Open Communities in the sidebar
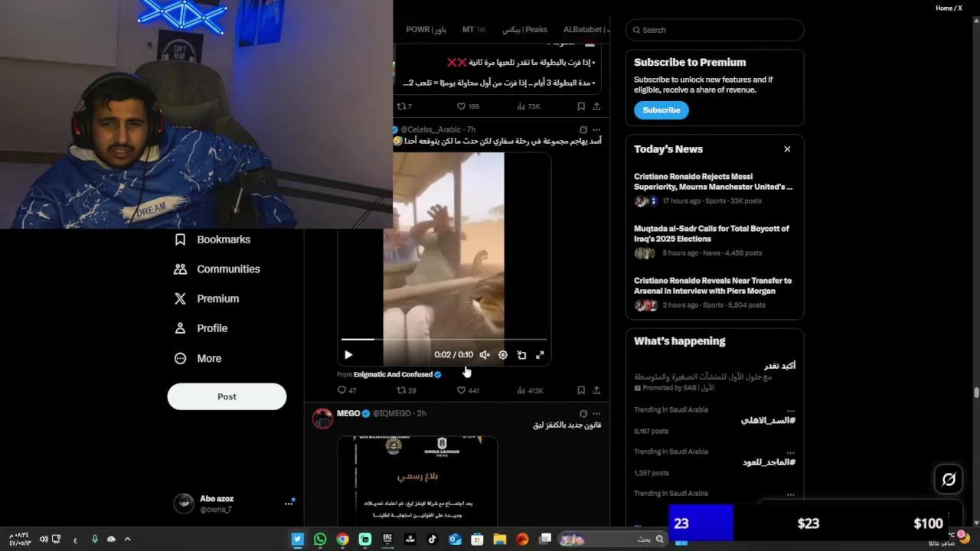980x551 pixels. tap(217, 269)
